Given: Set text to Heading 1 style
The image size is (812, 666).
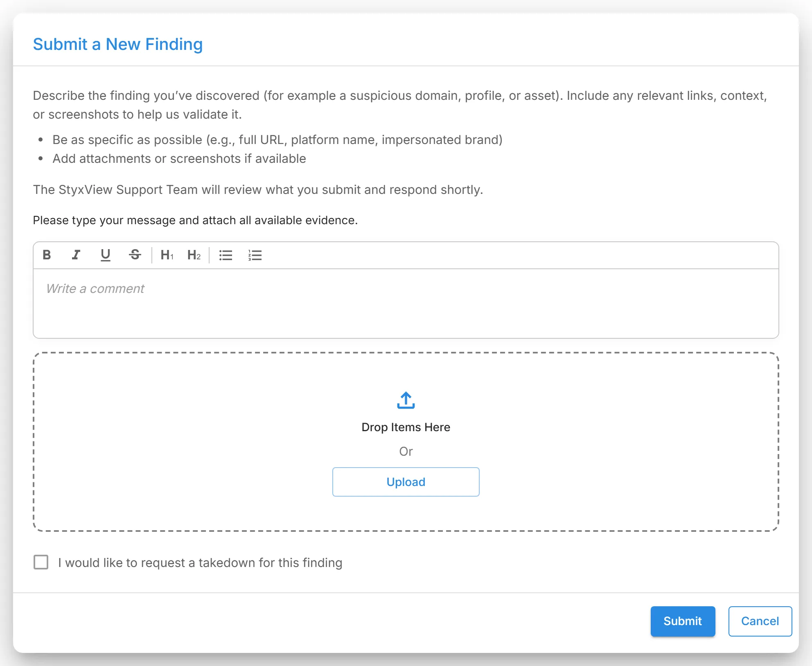Looking at the screenshot, I should click(167, 255).
